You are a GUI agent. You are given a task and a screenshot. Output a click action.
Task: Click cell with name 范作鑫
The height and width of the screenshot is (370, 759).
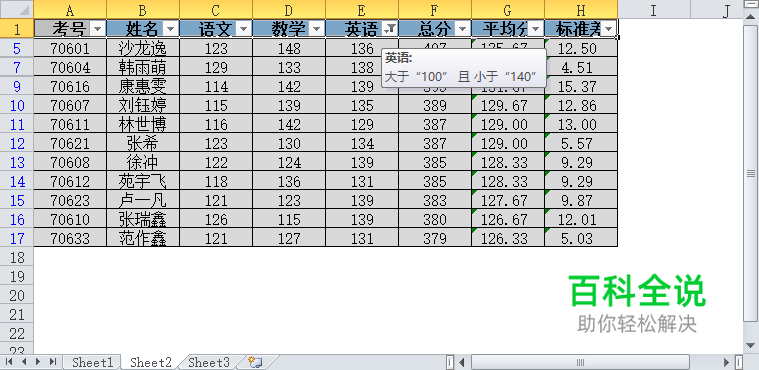click(143, 238)
